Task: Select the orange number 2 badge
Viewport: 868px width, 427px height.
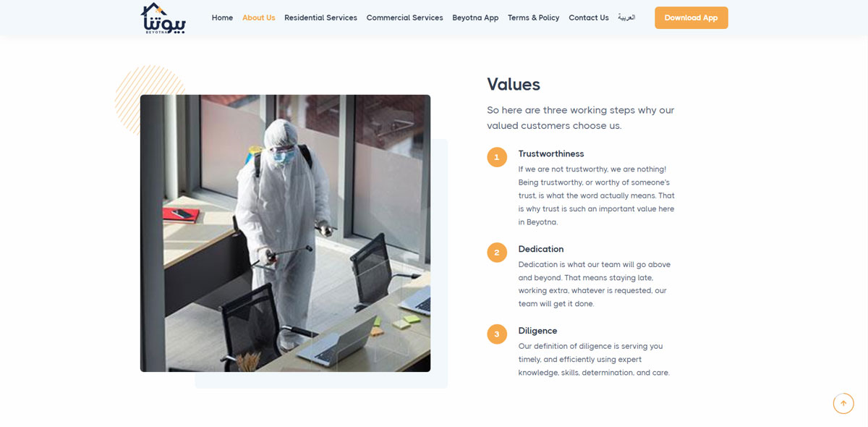Action: pos(497,253)
